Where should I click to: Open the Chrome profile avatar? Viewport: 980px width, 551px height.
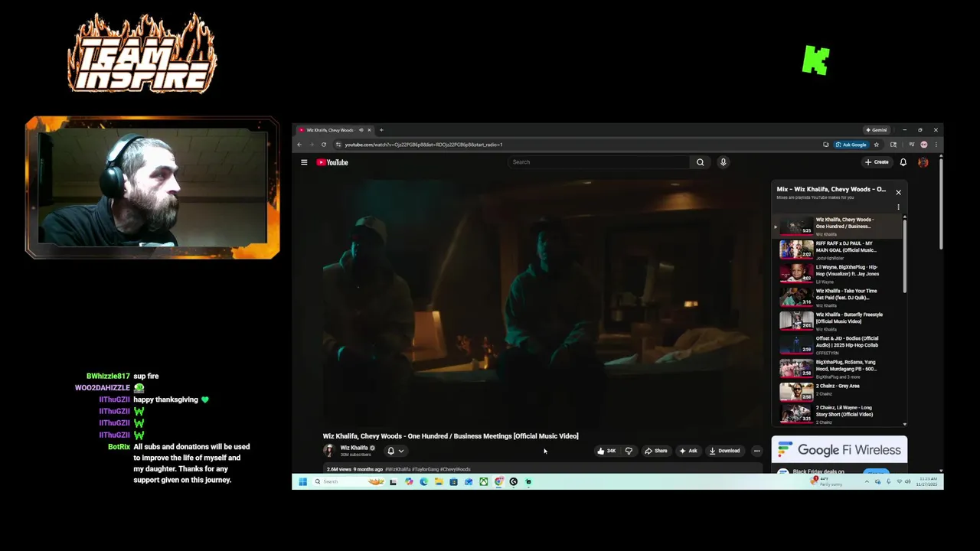[x=924, y=145]
